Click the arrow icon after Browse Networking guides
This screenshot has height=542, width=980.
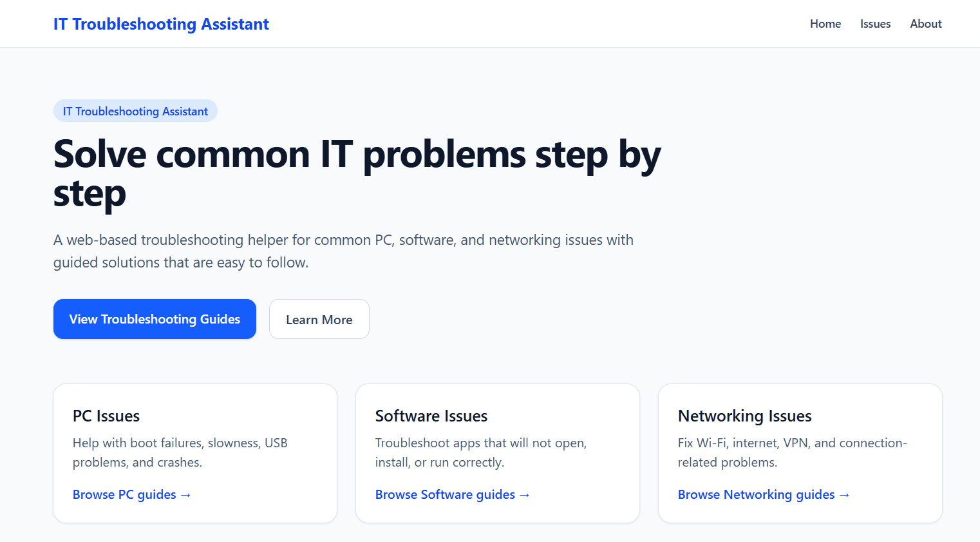point(844,494)
